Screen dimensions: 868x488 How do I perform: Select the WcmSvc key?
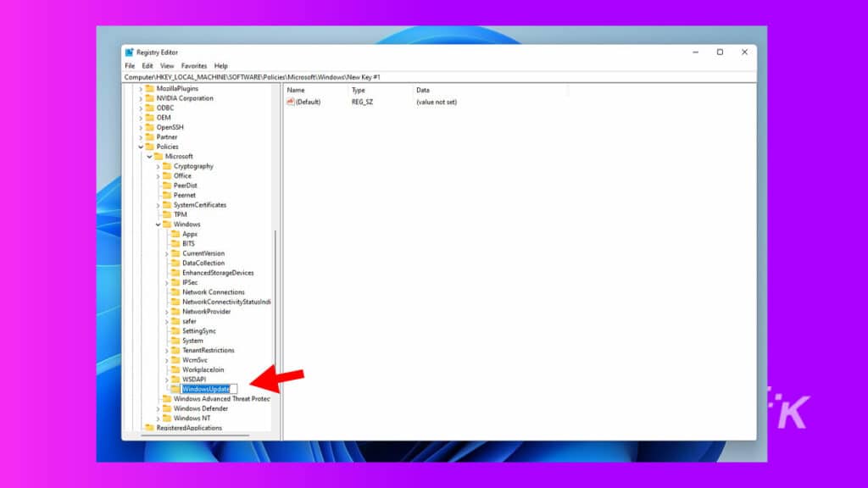194,360
